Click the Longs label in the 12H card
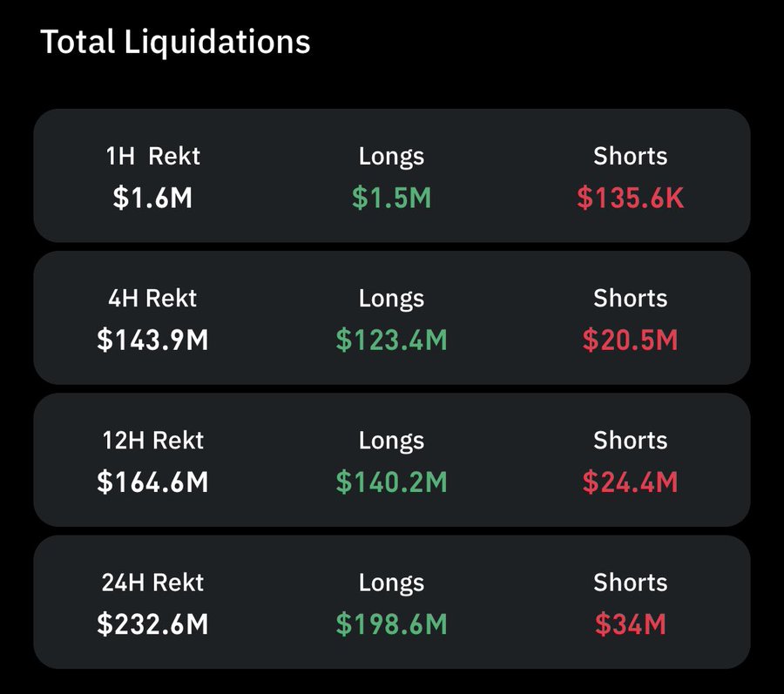The width and height of the screenshot is (784, 694). [391, 441]
